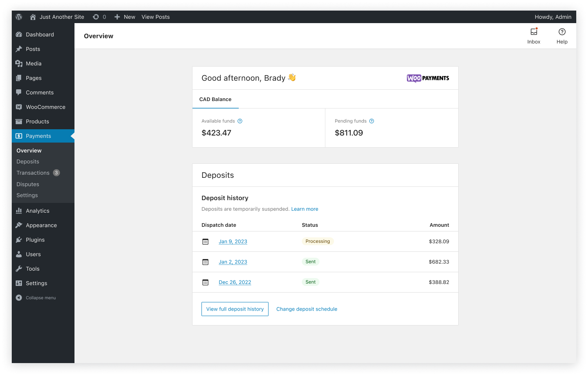
Task: Click Howdy, Admin in the admin bar
Action: pos(553,17)
